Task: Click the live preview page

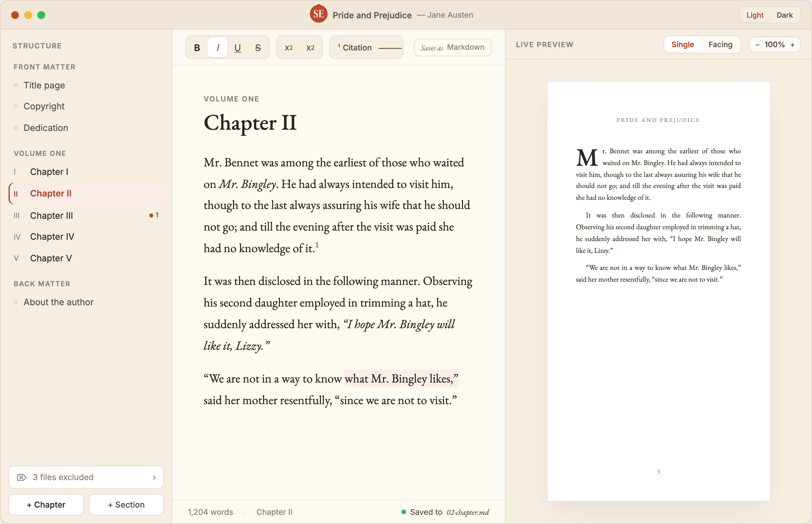Action: 658,291
